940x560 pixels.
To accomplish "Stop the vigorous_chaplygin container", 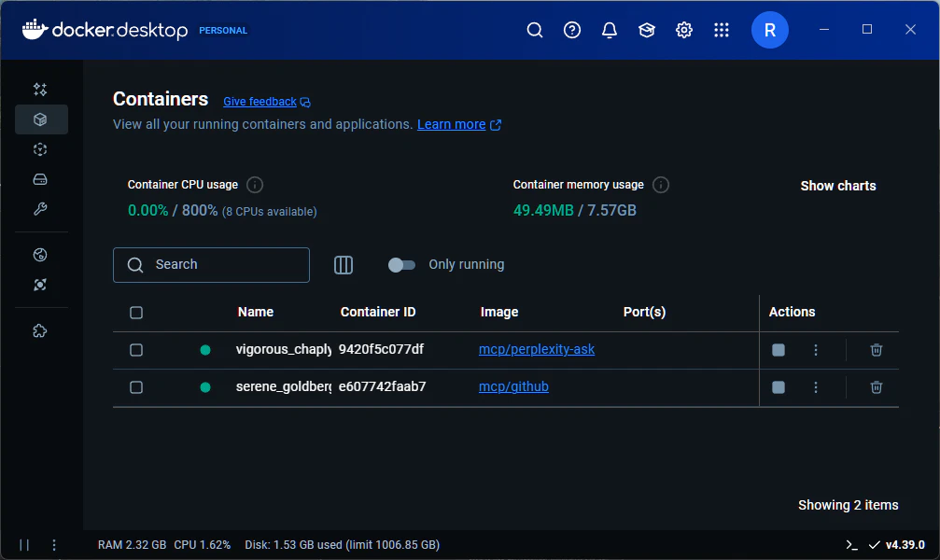I will pyautogui.click(x=779, y=350).
